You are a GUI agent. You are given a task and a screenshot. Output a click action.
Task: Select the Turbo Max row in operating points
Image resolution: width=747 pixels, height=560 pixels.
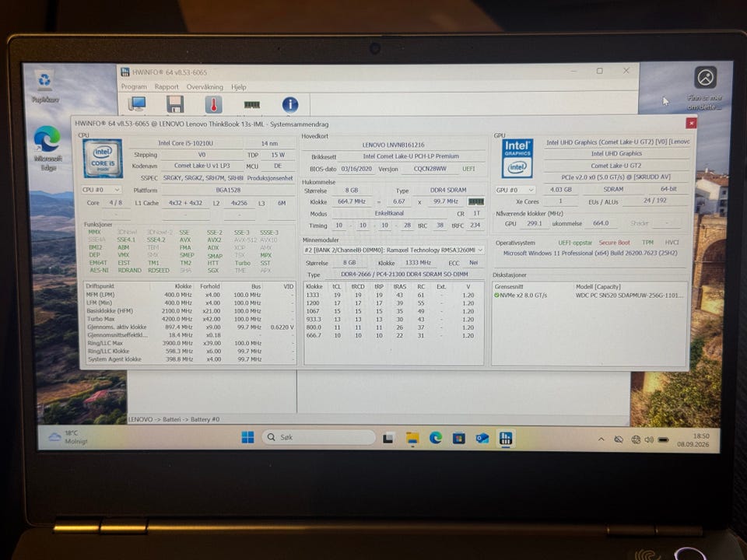[x=189, y=319]
